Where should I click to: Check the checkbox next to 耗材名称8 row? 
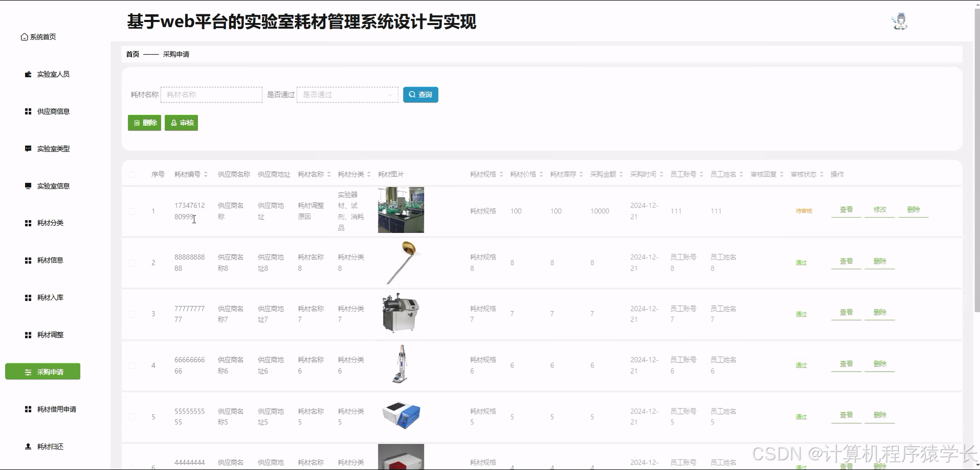131,262
